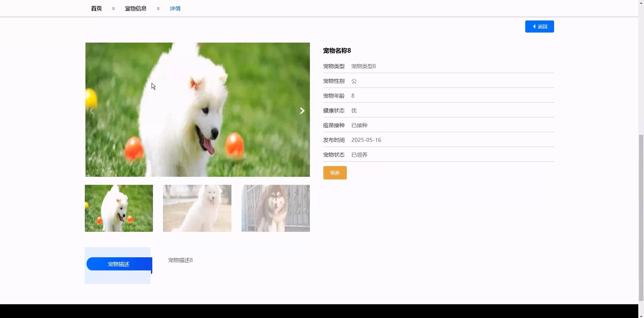Click the vertical scrollbar thumb
Screen dimensions: 644x318
(641, 217)
